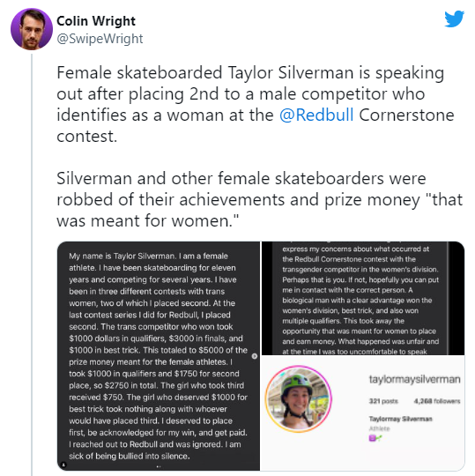Click the 'robbed of their achievements' paragraph
This screenshot has width=475, height=476.
click(259, 199)
